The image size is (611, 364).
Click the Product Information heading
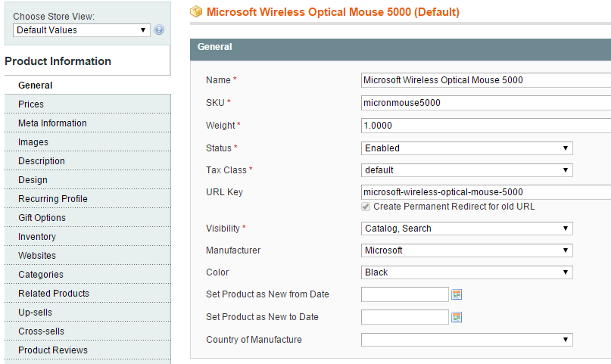point(58,61)
